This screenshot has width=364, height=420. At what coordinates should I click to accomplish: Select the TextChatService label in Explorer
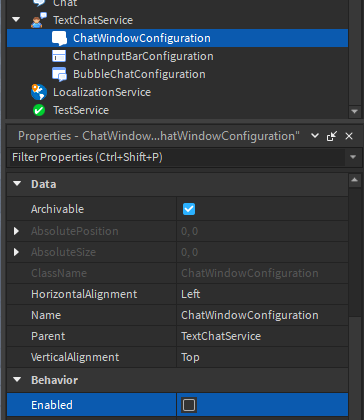[93, 20]
